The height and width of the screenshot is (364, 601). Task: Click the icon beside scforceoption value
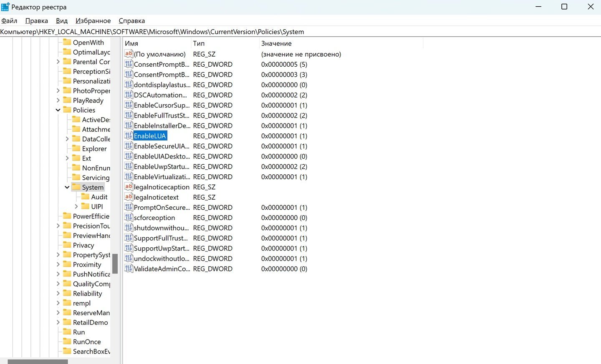tap(129, 218)
